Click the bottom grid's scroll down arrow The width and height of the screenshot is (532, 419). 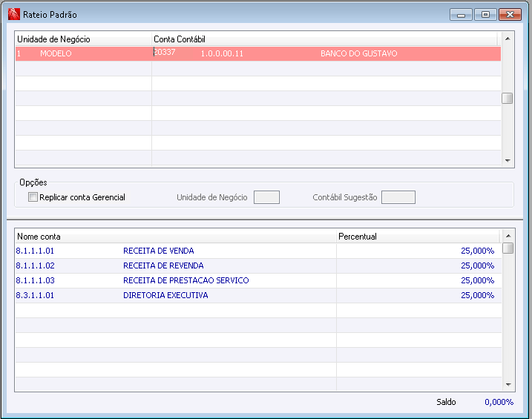(508, 384)
